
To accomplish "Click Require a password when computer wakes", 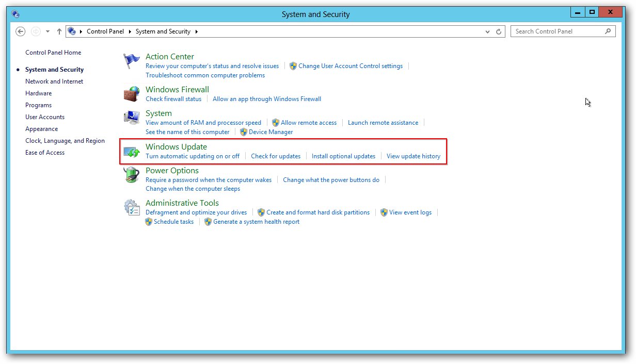I will point(209,180).
